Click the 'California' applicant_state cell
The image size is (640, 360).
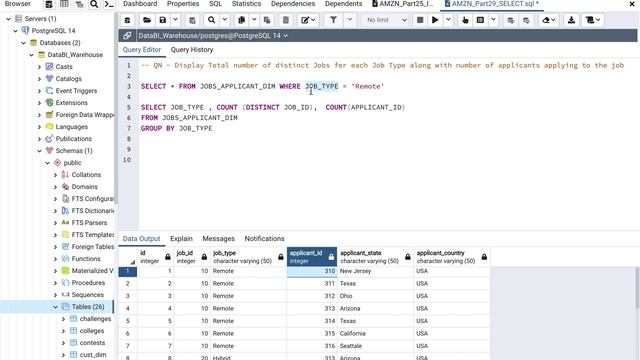[375, 333]
